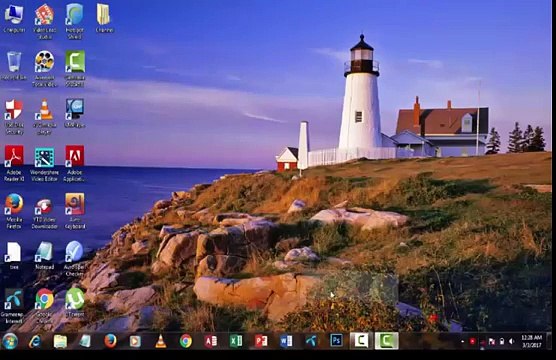Image resolution: width=556 pixels, height=360 pixels.
Task: Select the Camtasia Studio desktop shortcut
Action: point(75,69)
